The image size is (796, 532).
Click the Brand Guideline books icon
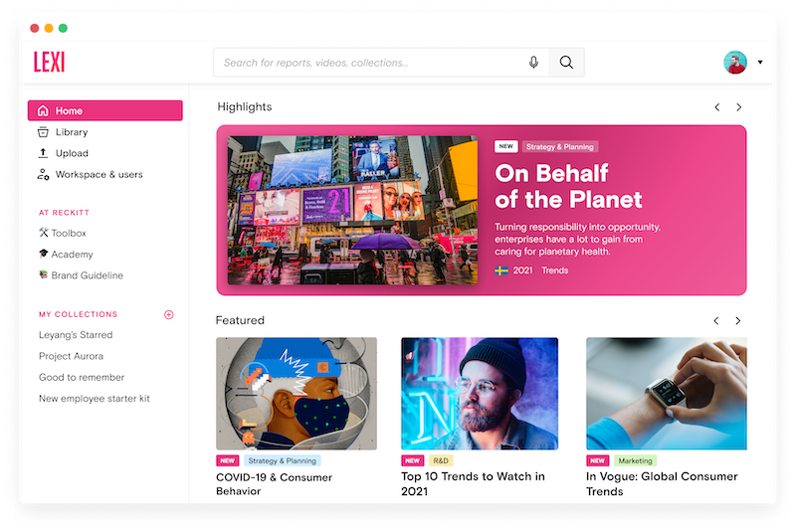tap(44, 274)
